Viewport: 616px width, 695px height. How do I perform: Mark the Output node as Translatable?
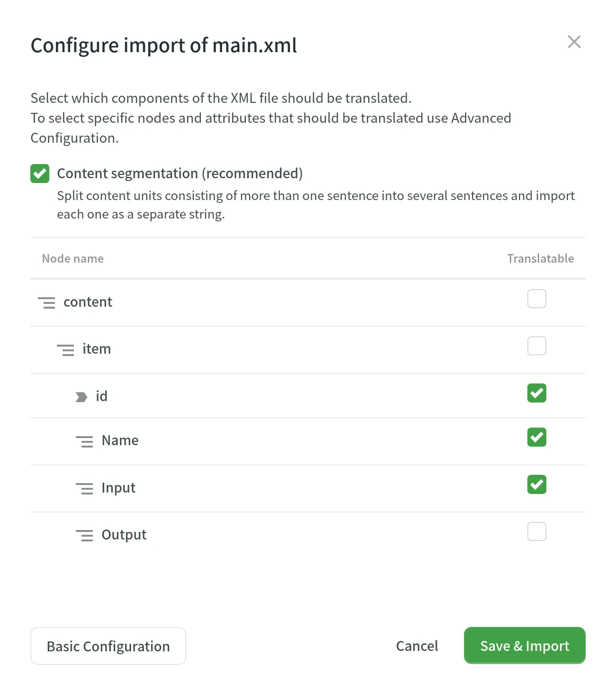click(536, 531)
